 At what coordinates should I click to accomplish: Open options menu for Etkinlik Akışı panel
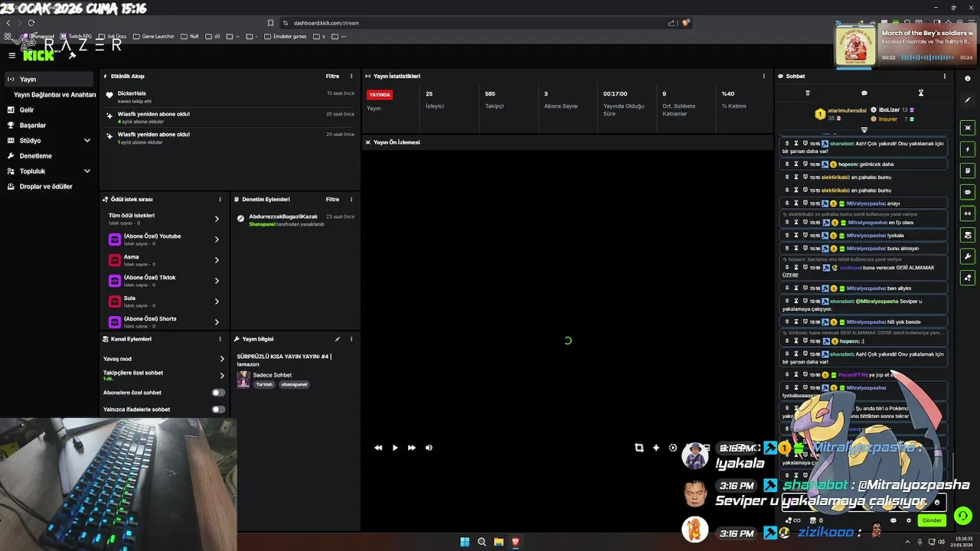351,77
